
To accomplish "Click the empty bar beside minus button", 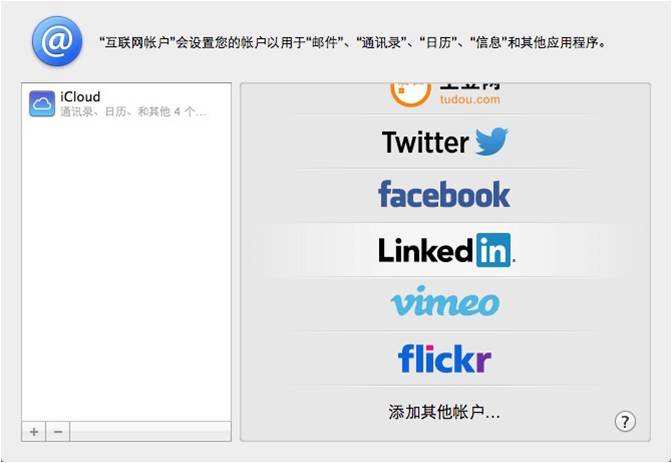I will [x=150, y=431].
